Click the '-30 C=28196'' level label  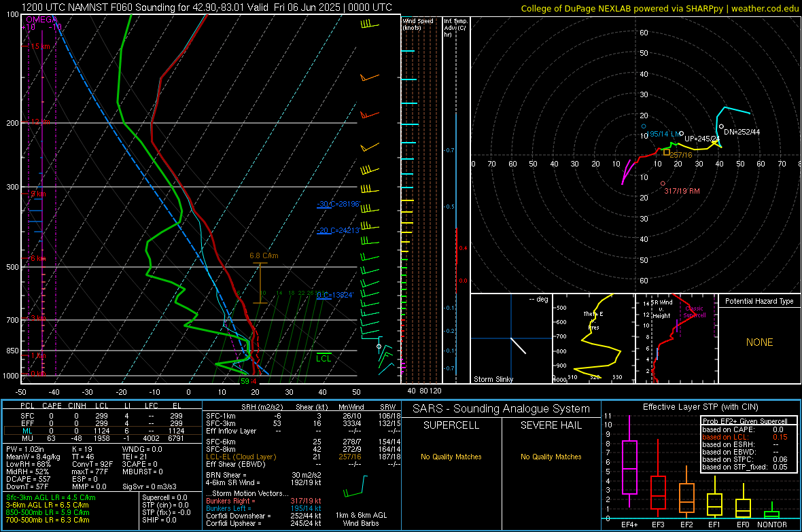pyautogui.click(x=338, y=204)
